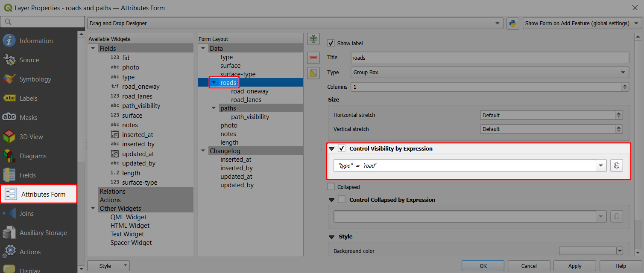Viewport: 644px width, 273px height.
Task: Open the Group Box type dropdown
Action: [x=490, y=73]
